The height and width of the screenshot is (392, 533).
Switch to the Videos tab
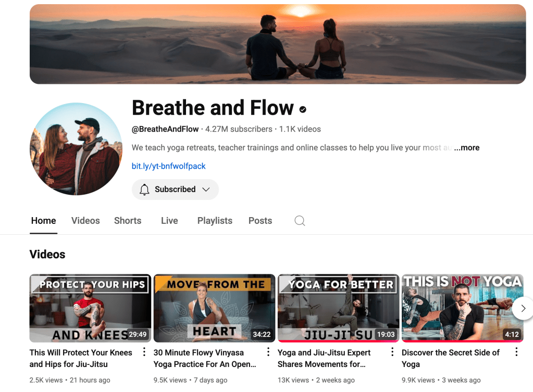pos(85,221)
